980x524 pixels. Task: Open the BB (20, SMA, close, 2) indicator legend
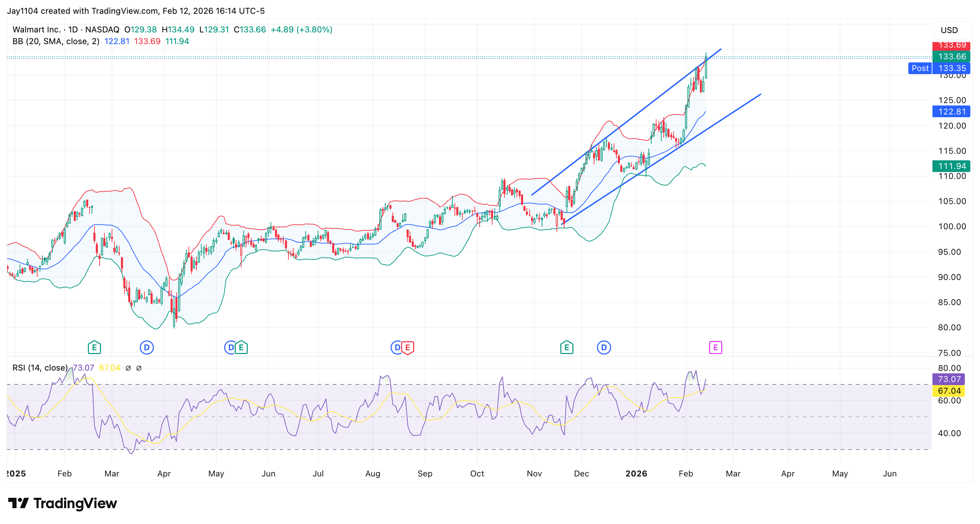(x=55, y=42)
